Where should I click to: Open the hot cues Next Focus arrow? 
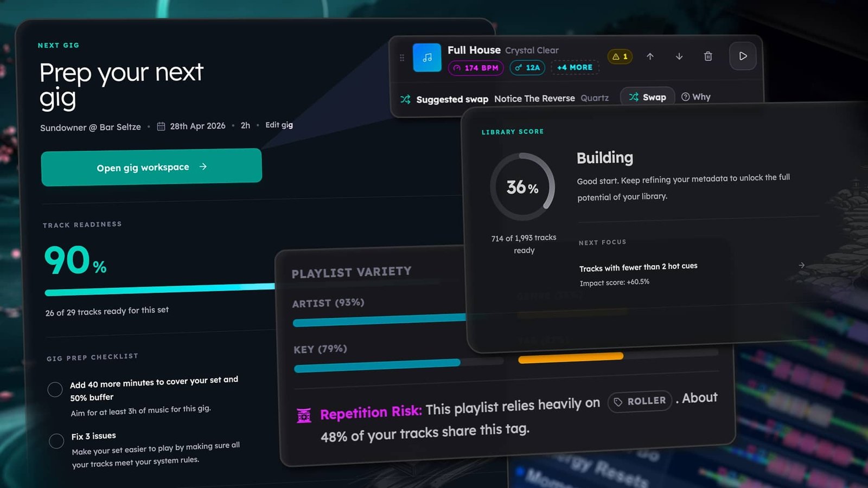pos(801,265)
